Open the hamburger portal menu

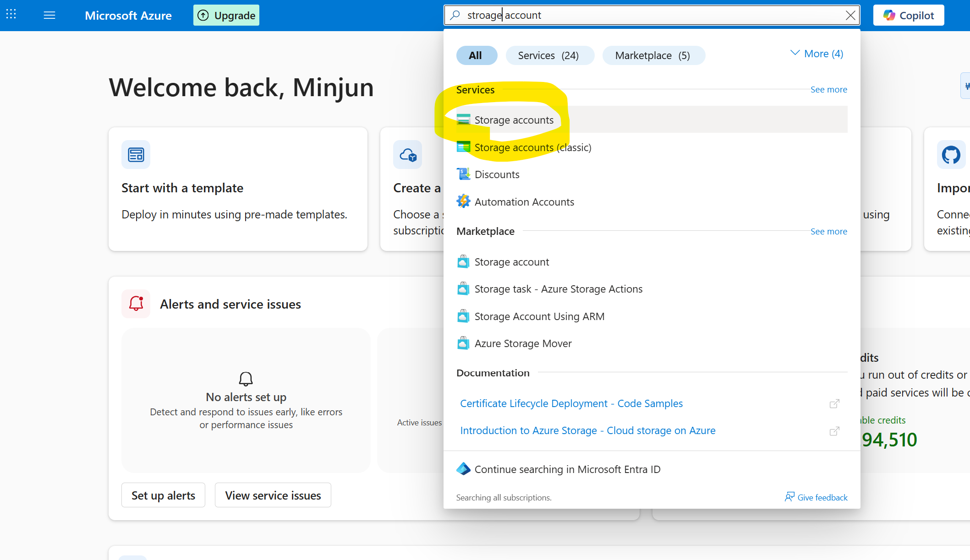click(x=49, y=15)
